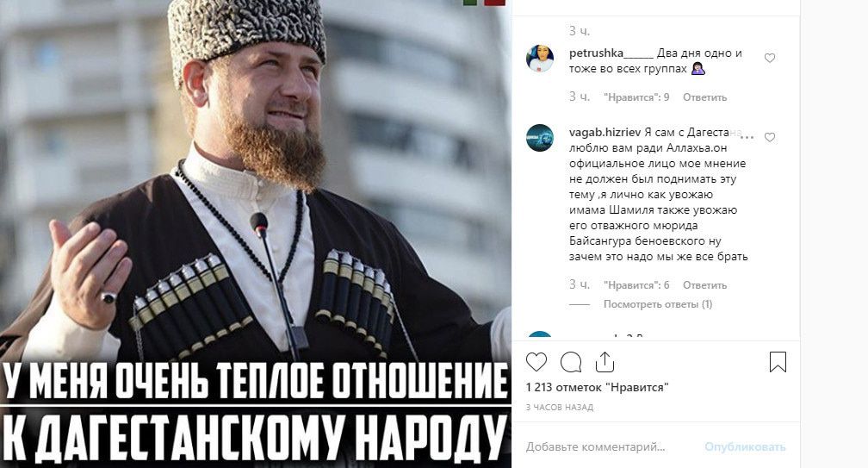
Task: Click the Опубликовать button
Action: click(745, 446)
